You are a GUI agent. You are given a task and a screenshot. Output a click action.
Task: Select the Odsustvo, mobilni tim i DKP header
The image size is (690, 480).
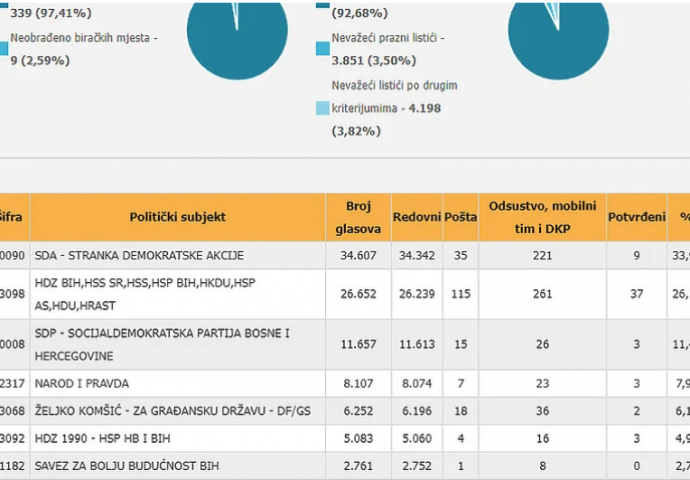pyautogui.click(x=543, y=217)
